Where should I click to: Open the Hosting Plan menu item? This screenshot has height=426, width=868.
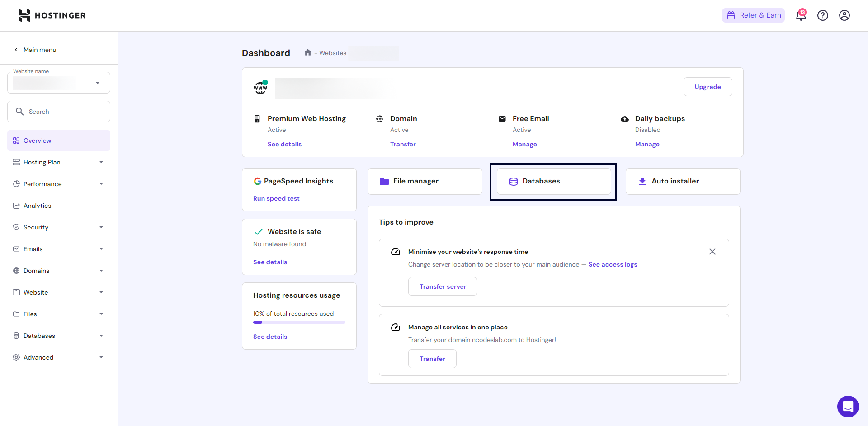coord(59,162)
